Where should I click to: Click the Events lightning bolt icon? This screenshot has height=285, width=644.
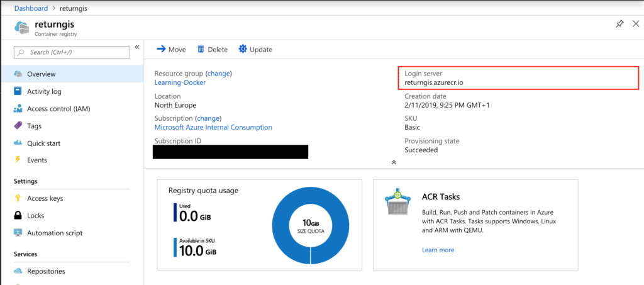[18, 160]
